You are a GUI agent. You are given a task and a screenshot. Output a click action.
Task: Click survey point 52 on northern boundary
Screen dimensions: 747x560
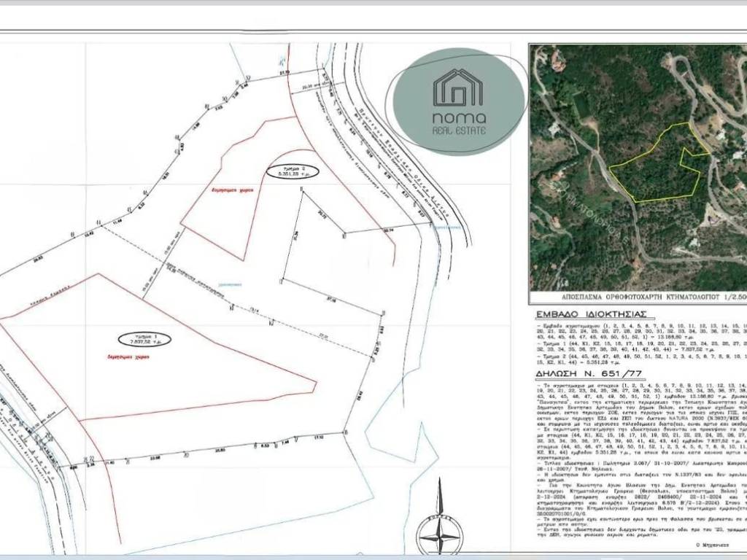pos(248,77)
